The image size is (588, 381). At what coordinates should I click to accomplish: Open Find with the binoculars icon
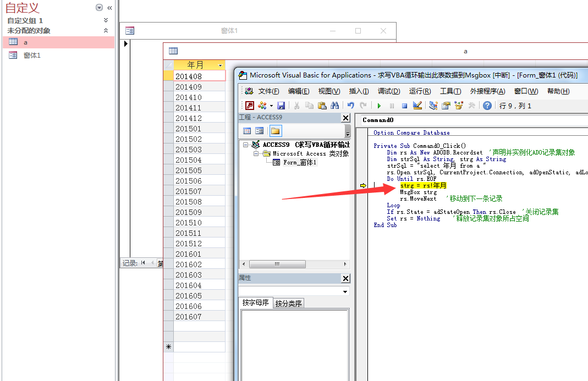(x=335, y=106)
